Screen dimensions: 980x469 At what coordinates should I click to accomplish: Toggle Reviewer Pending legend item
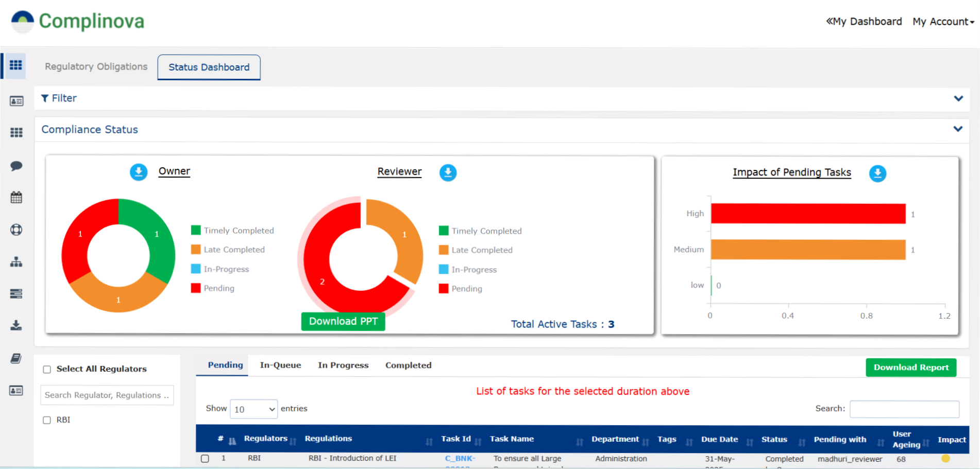pyautogui.click(x=461, y=288)
